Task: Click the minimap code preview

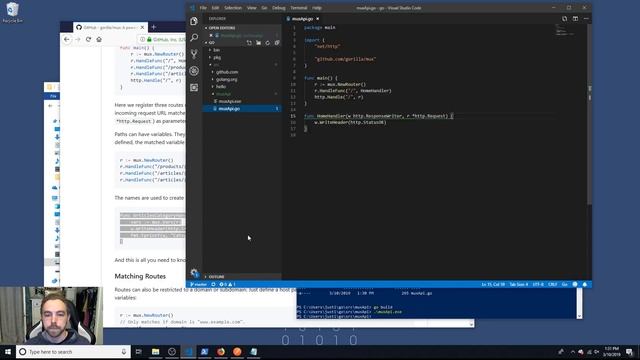Action: pyautogui.click(x=564, y=30)
